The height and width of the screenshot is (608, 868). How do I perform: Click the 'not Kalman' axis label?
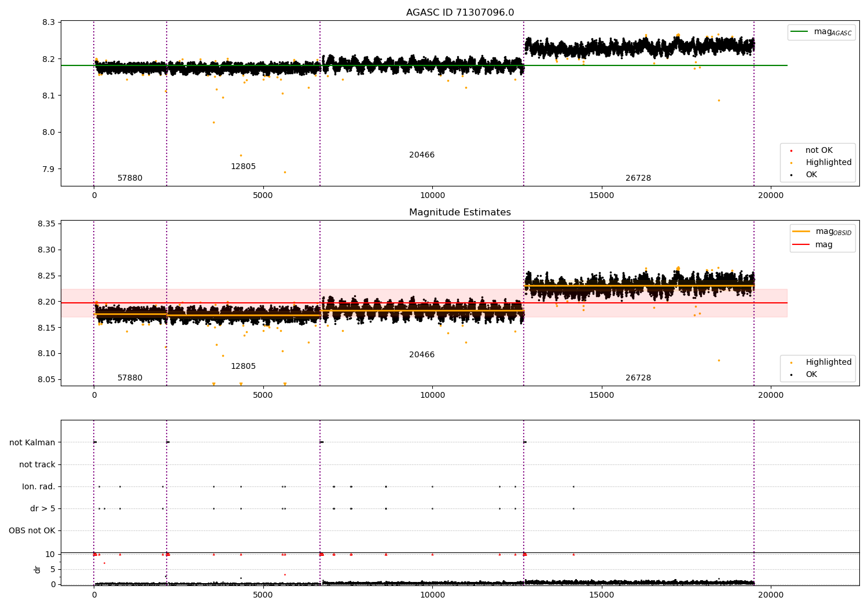[32, 442]
